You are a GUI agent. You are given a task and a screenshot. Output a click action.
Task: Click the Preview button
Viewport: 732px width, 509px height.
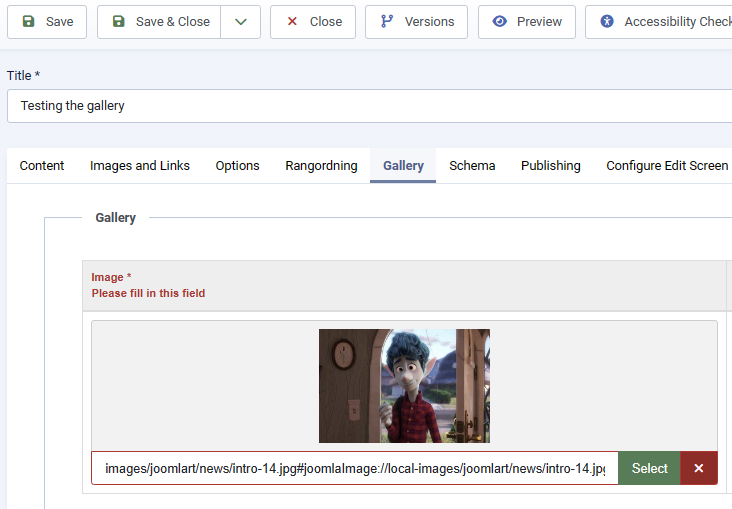tap(527, 22)
